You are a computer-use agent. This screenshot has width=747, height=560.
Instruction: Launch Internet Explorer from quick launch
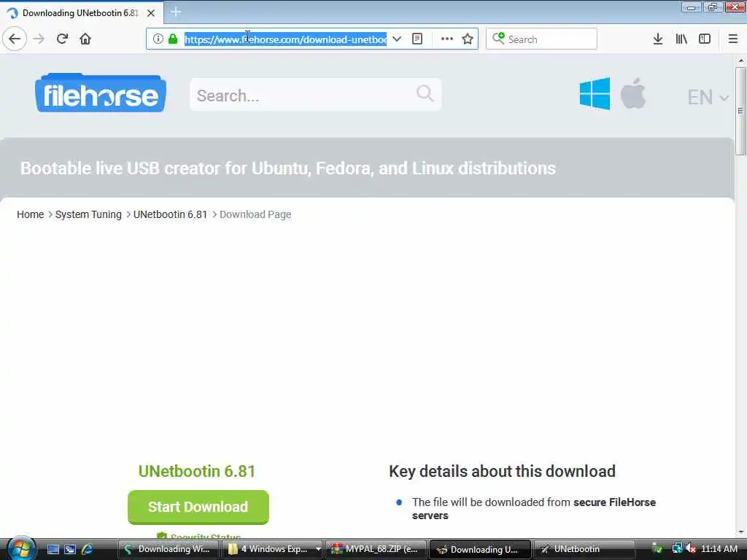[x=88, y=550]
